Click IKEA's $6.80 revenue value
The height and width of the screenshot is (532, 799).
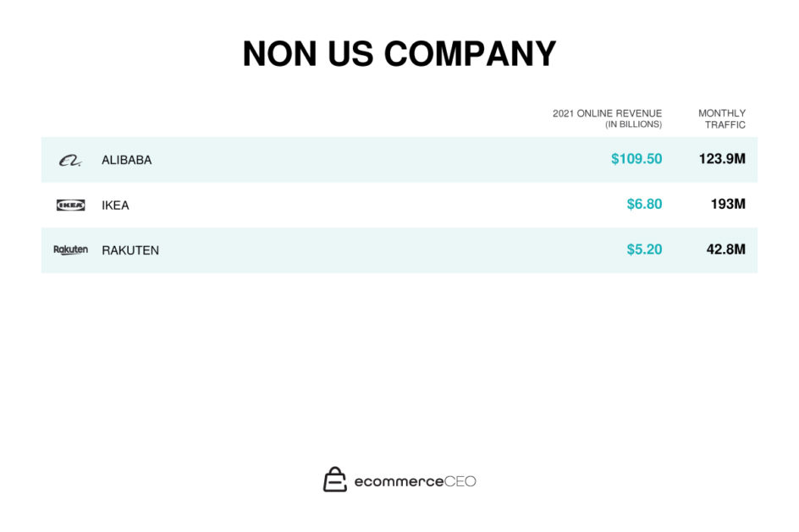(x=644, y=205)
